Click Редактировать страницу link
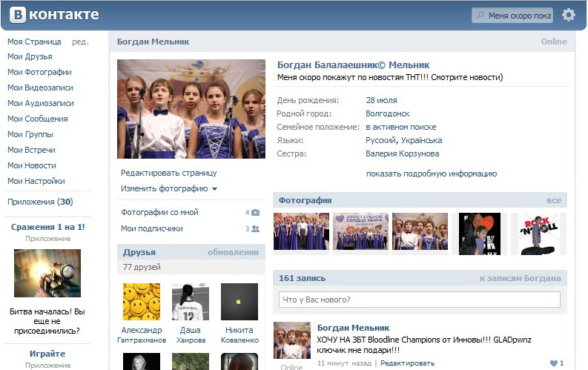The width and height of the screenshot is (588, 370). tap(169, 173)
